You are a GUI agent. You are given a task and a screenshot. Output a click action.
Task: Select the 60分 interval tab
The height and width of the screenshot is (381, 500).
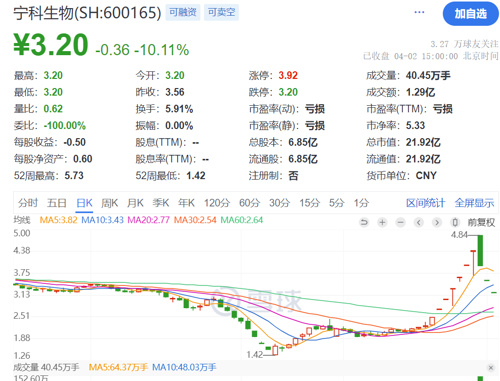(249, 203)
